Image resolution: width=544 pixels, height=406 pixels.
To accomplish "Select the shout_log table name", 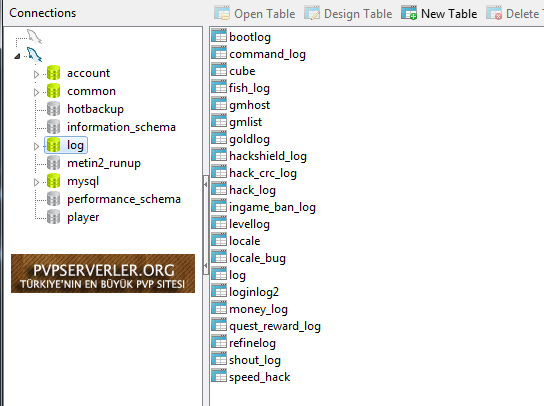I will [x=255, y=360].
